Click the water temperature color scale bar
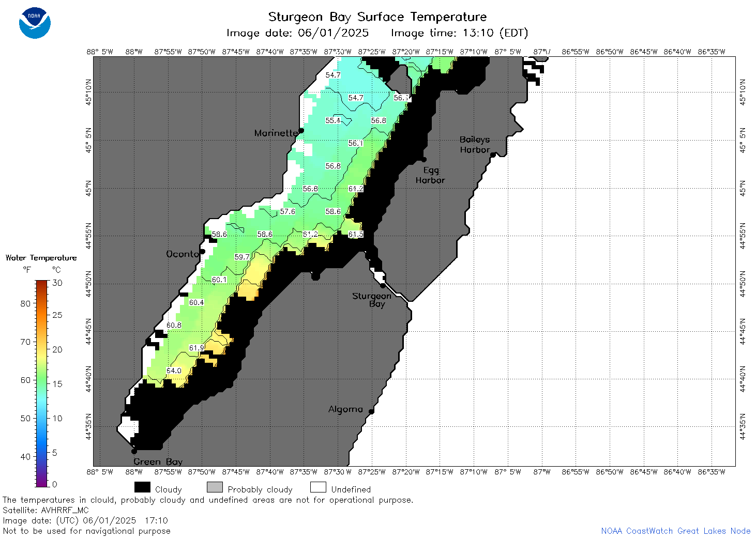 [x=42, y=383]
